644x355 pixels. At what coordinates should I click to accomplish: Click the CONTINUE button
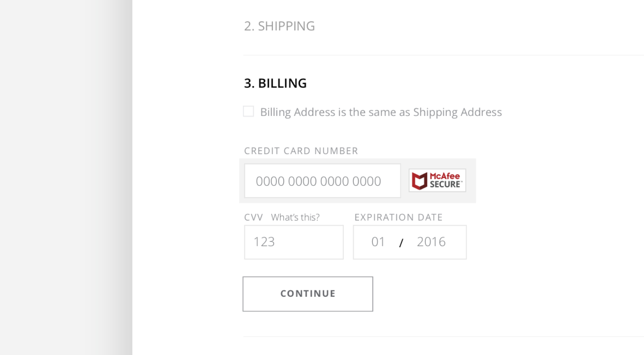[x=308, y=293]
